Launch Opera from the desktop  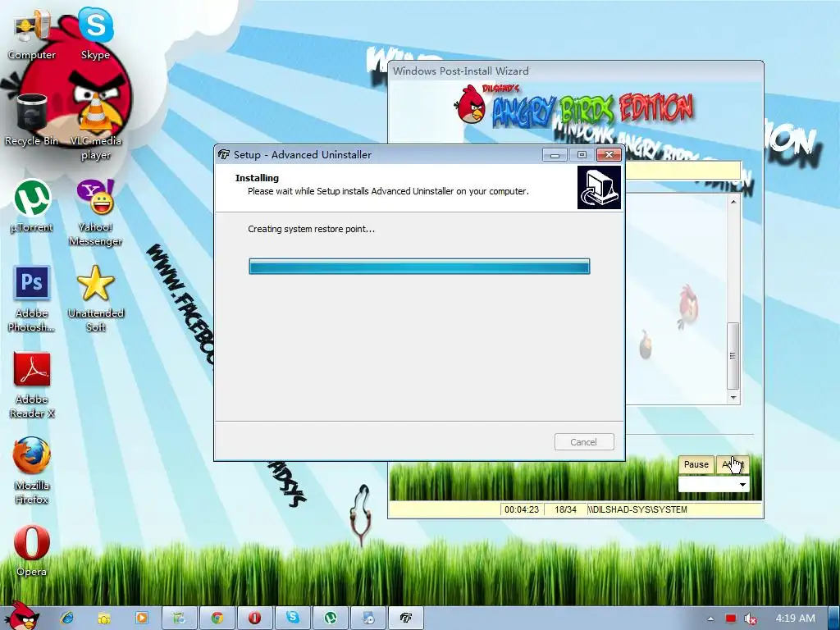32,550
